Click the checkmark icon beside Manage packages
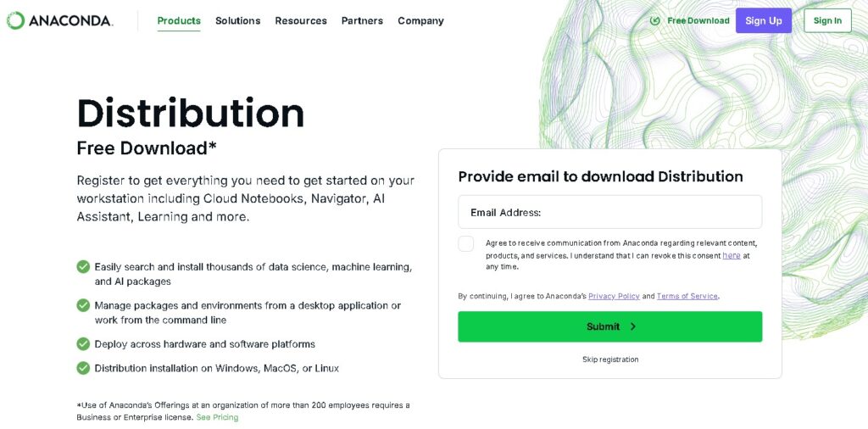 click(x=83, y=305)
